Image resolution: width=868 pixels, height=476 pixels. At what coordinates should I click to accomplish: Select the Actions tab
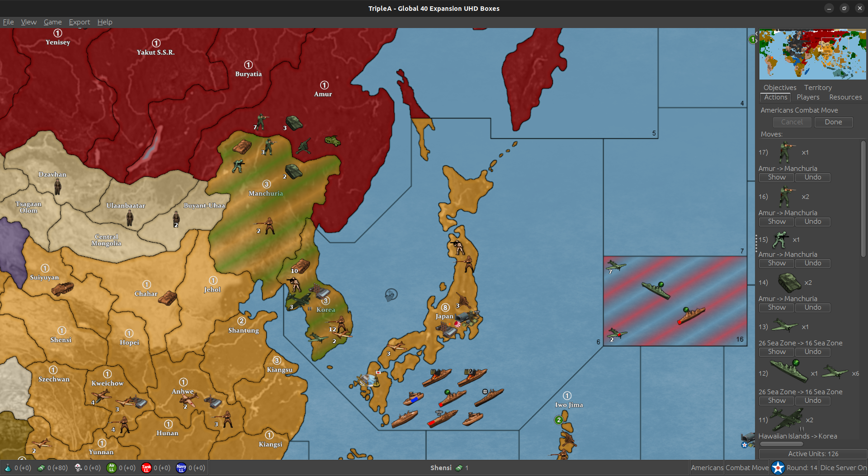(x=775, y=97)
